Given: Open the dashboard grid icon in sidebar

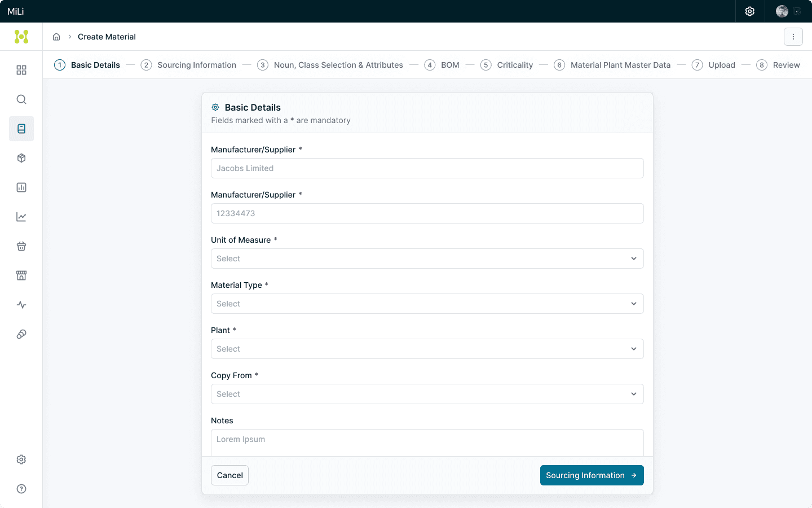Looking at the screenshot, I should click(21, 70).
